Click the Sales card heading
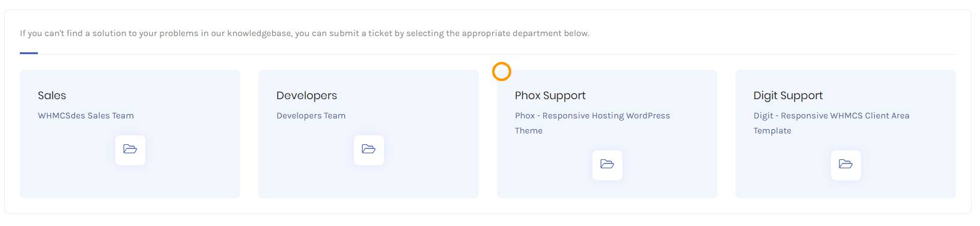Viewport: 980px width, 226px height. tap(52, 96)
